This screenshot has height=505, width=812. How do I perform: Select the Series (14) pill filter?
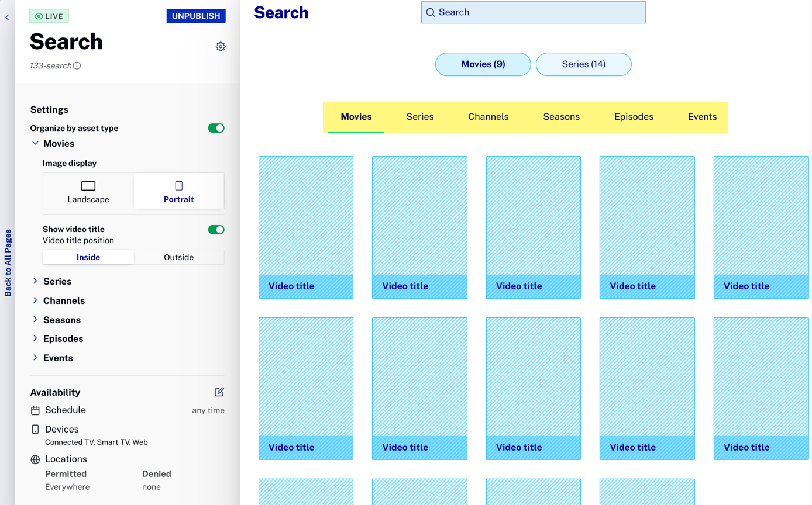click(584, 64)
